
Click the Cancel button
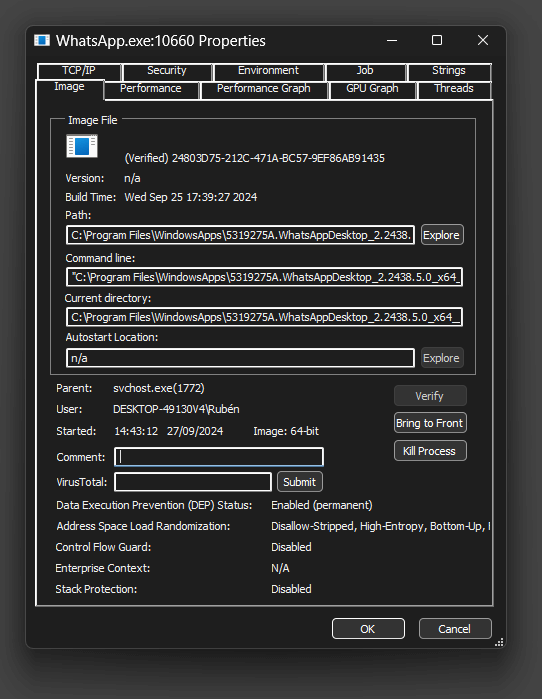(455, 629)
